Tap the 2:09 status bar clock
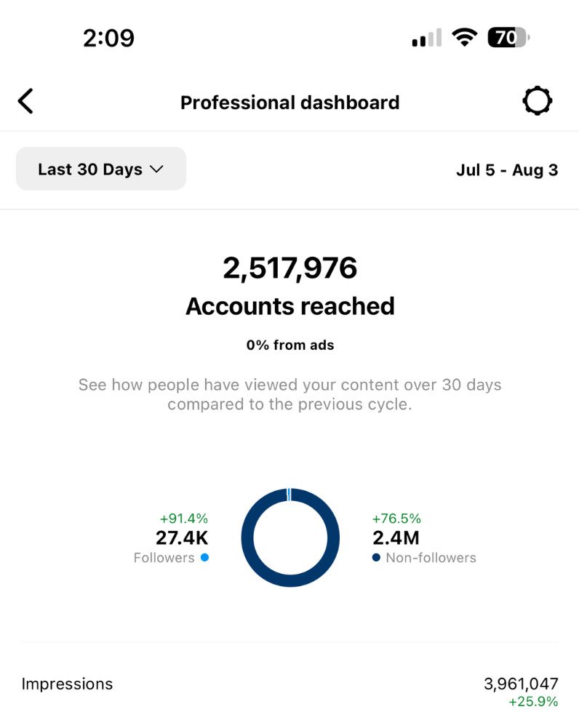Viewport: 579px width, 728px height. [108, 38]
